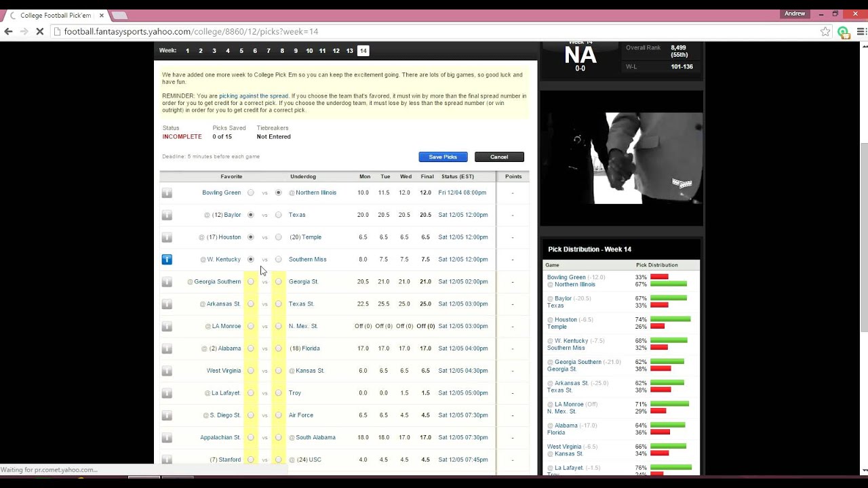Click 'Fri 12/04 08:00pm' game status
Image resolution: width=868 pixels, height=488 pixels.
[462, 192]
